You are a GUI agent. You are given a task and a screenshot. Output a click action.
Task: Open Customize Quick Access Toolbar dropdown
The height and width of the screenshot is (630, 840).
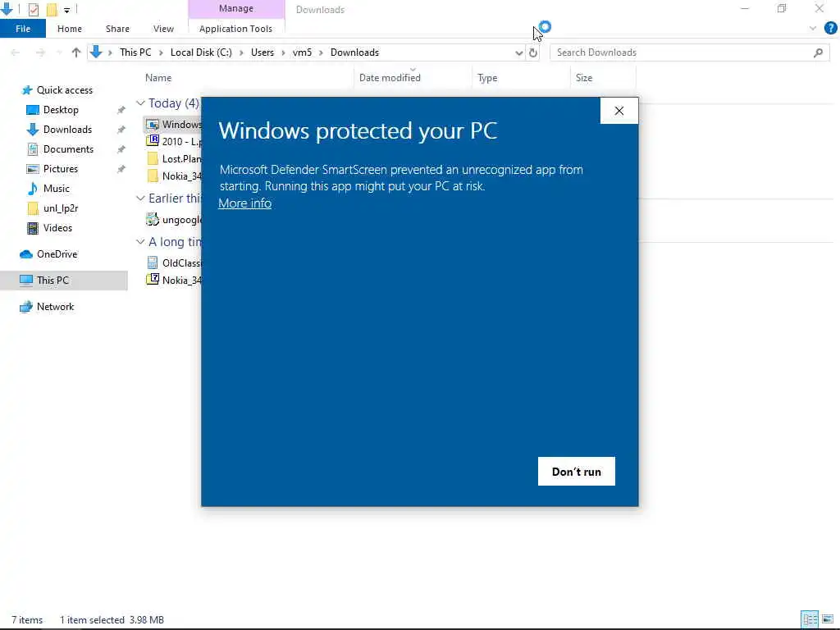[66, 10]
